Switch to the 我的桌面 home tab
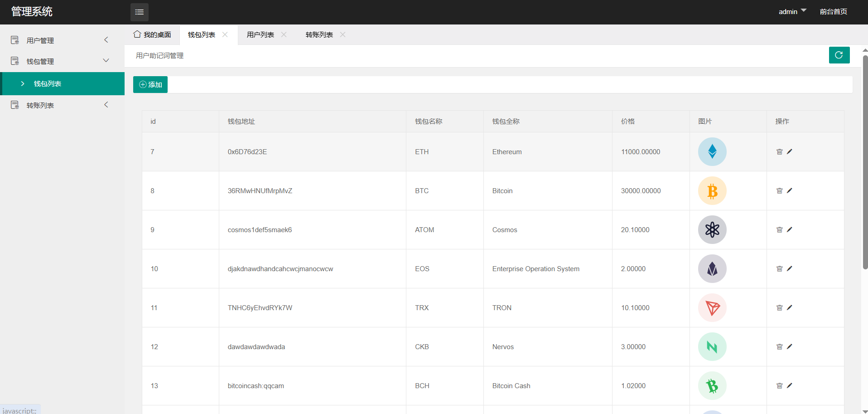The width and height of the screenshot is (868, 414). 152,35
